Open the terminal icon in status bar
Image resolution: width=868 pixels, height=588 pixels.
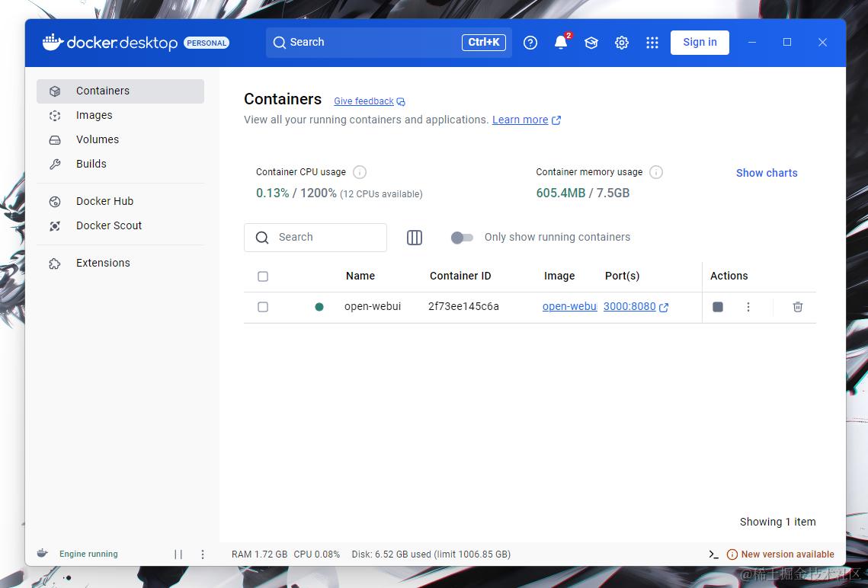[713, 554]
